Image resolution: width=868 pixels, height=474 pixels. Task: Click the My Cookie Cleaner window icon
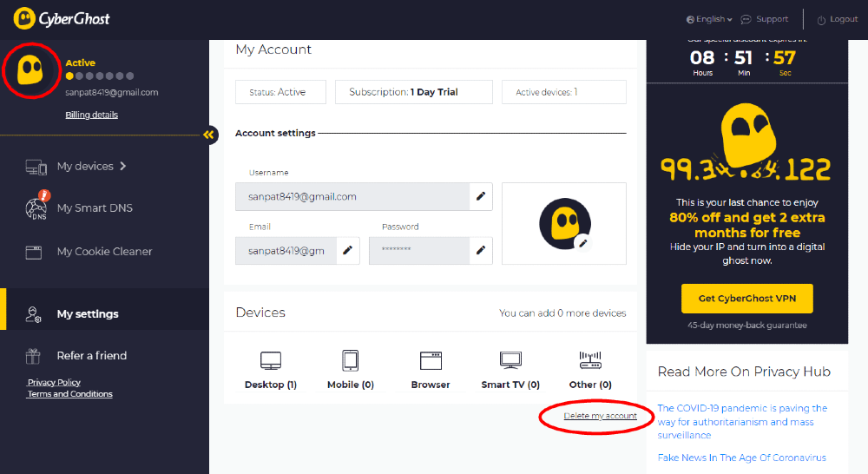coord(34,253)
